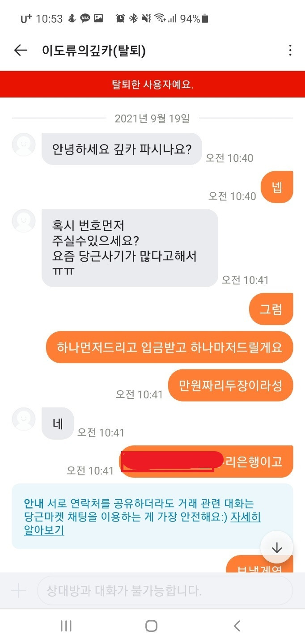The height and width of the screenshot is (644, 305).
Task: Tap the scroll-to-bottom down arrow button
Action: pos(277,547)
